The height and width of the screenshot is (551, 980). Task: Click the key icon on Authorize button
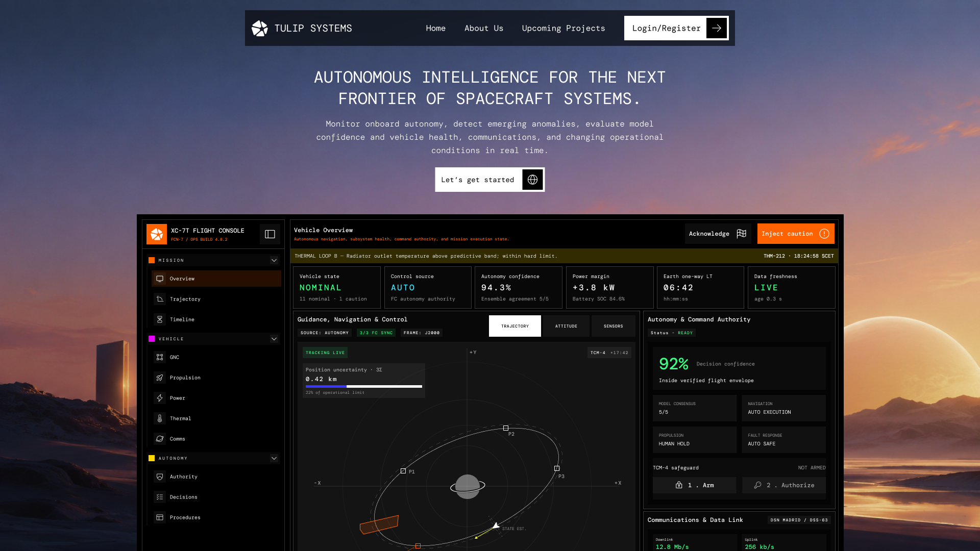[757, 485]
